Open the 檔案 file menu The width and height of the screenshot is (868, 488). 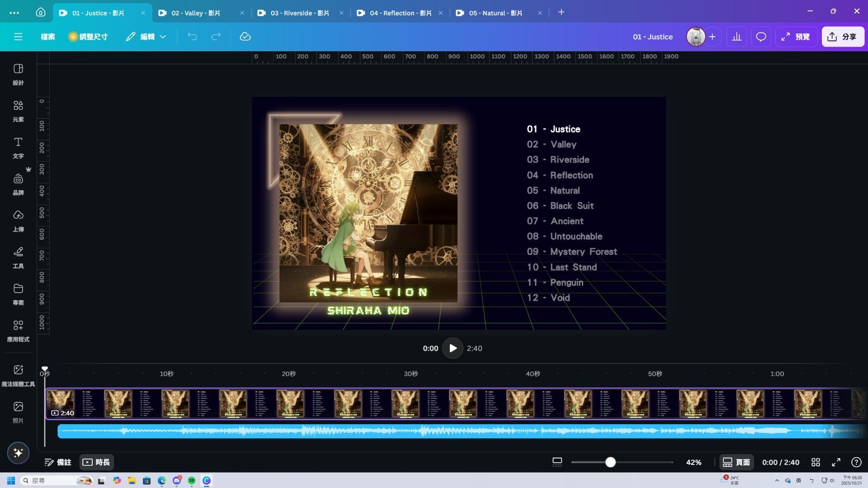48,37
